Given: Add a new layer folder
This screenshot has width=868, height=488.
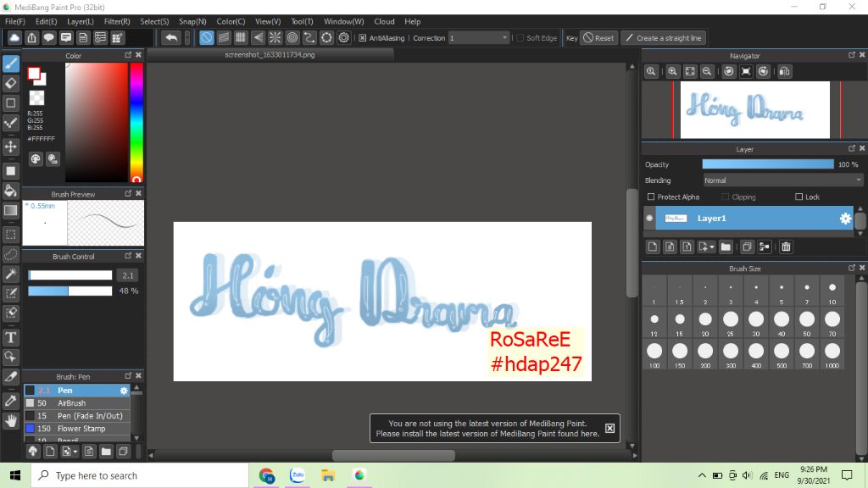Looking at the screenshot, I should pos(726,247).
